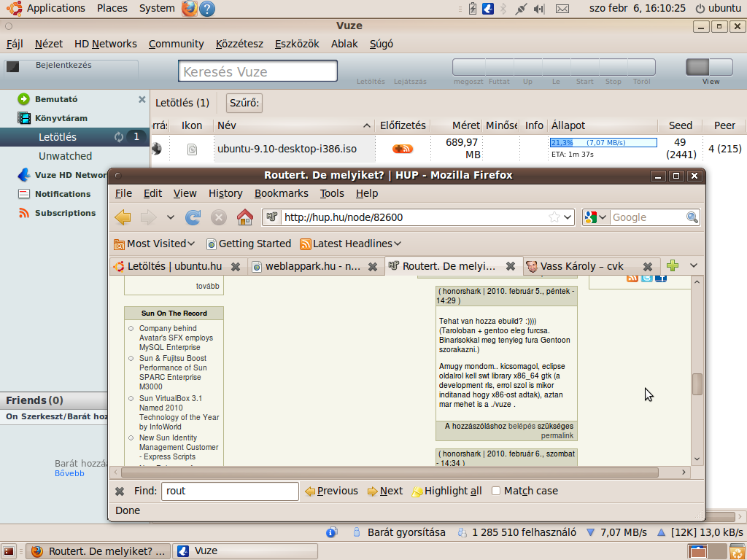Image resolution: width=747 pixels, height=560 pixels.
Task: Open Firefox Bookmarks menu
Action: [x=281, y=193]
